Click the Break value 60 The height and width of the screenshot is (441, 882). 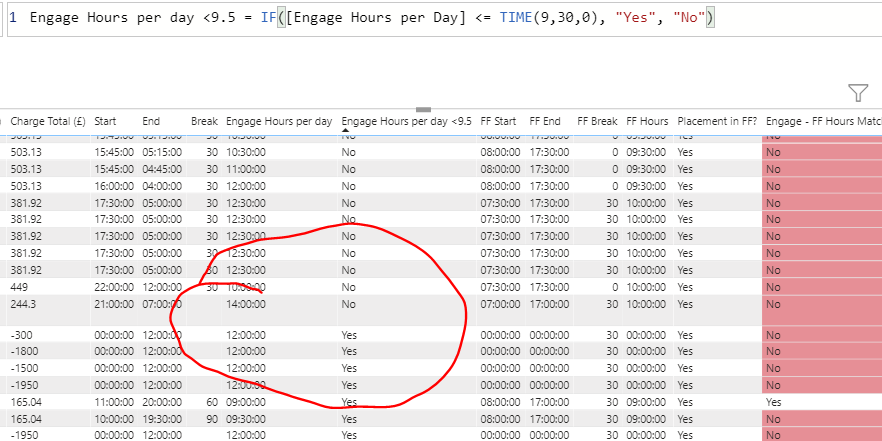coord(212,402)
